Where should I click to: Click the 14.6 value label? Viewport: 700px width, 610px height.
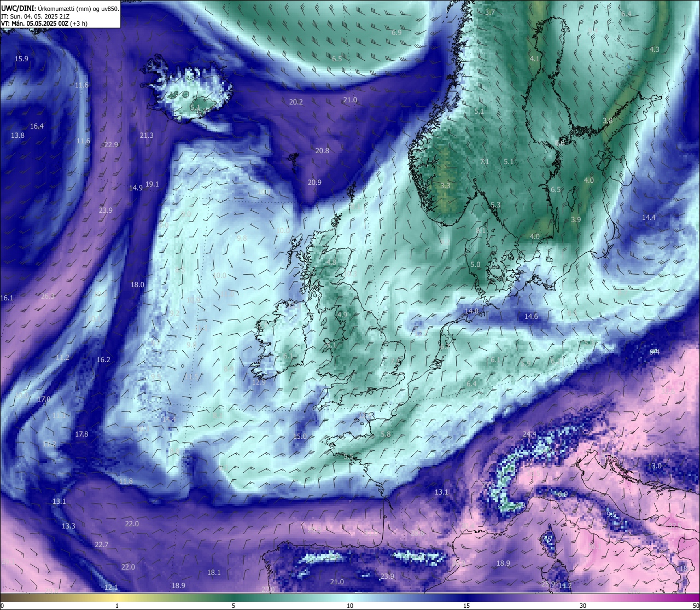pyautogui.click(x=531, y=316)
